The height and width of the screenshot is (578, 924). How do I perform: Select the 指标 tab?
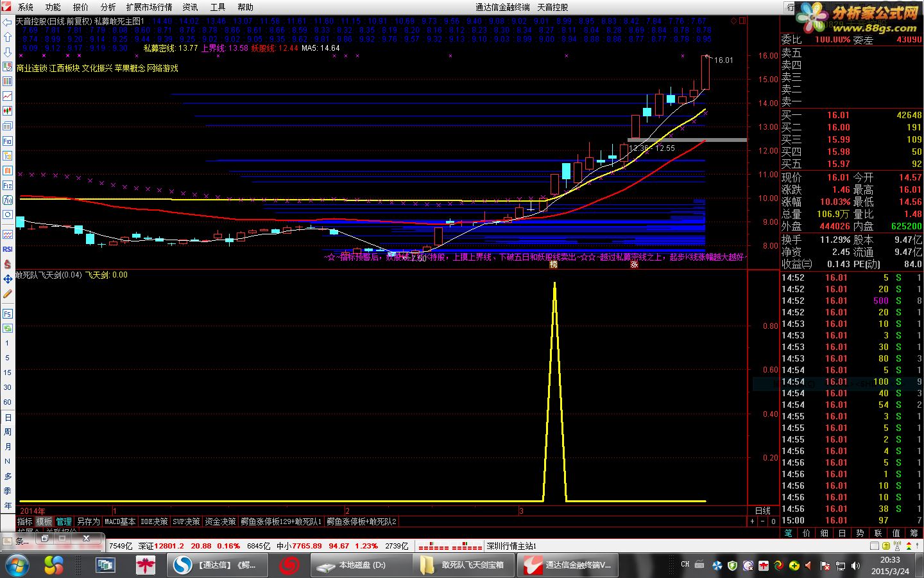tap(25, 521)
